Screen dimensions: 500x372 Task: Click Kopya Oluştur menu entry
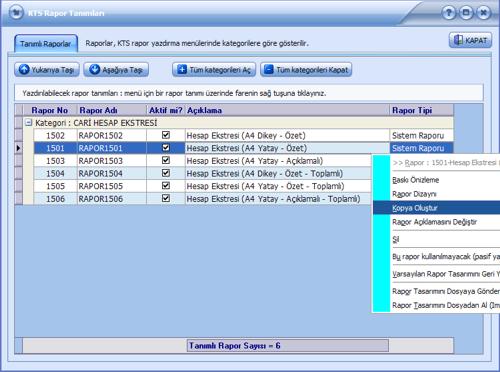tap(436, 208)
